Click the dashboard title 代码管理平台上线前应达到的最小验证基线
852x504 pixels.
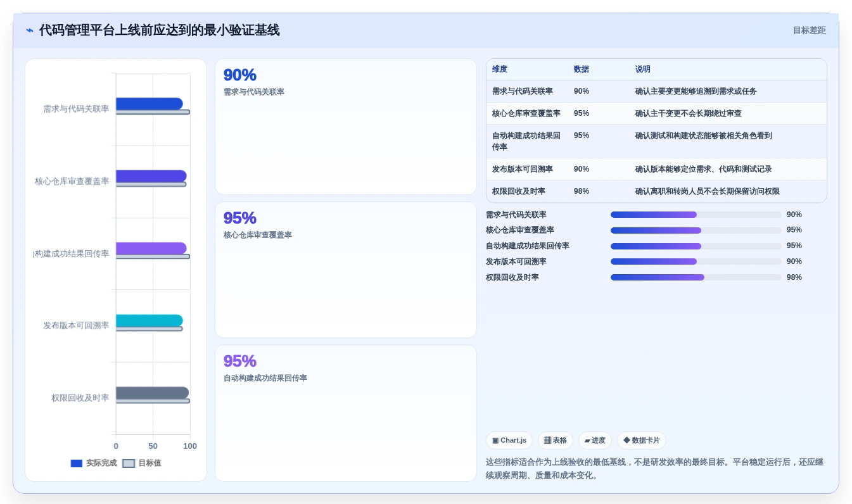tap(159, 30)
